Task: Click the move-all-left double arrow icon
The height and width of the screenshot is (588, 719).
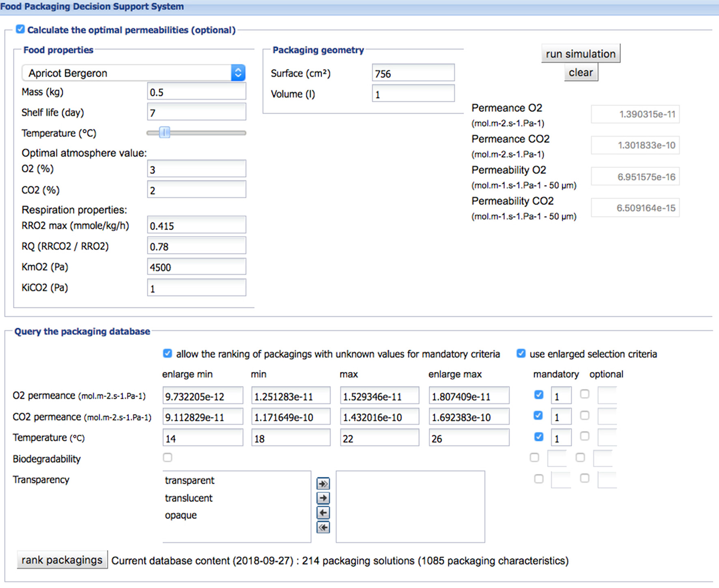Action: pyautogui.click(x=323, y=528)
